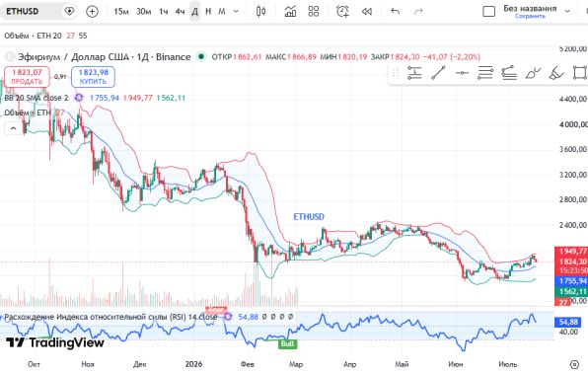Select the brush drawing tool
The image size is (588, 373).
point(533,73)
